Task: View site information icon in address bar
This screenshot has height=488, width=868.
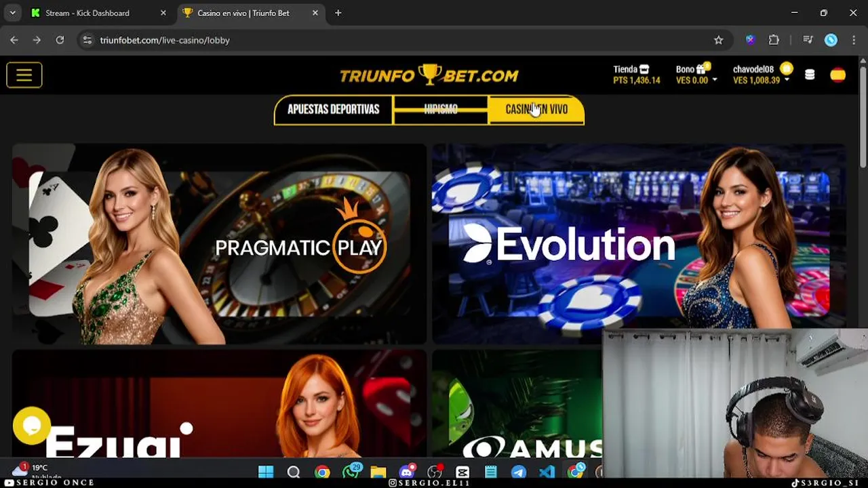Action: pos(87,40)
